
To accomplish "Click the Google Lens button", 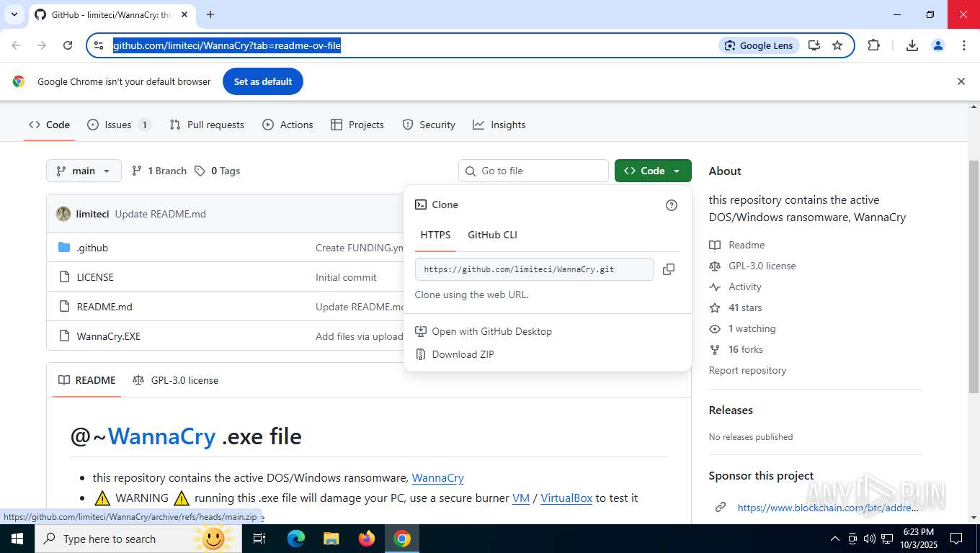I will coord(759,45).
